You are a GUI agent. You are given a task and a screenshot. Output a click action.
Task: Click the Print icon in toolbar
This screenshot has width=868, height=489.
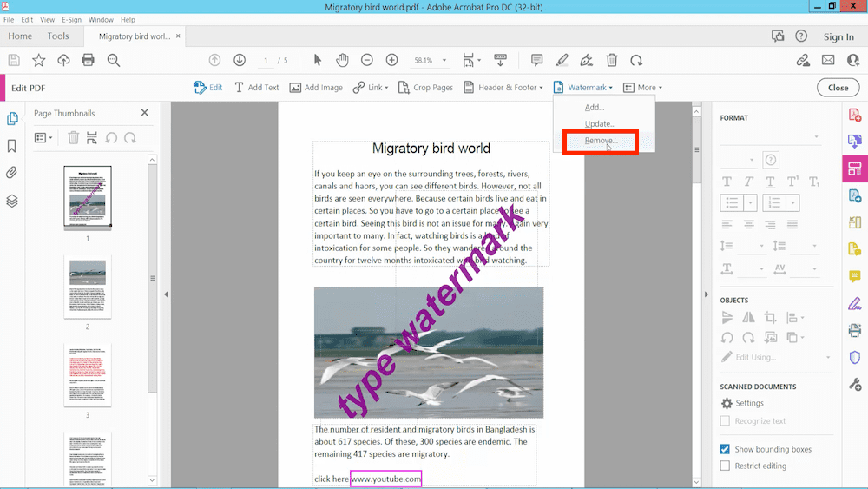[x=88, y=60]
